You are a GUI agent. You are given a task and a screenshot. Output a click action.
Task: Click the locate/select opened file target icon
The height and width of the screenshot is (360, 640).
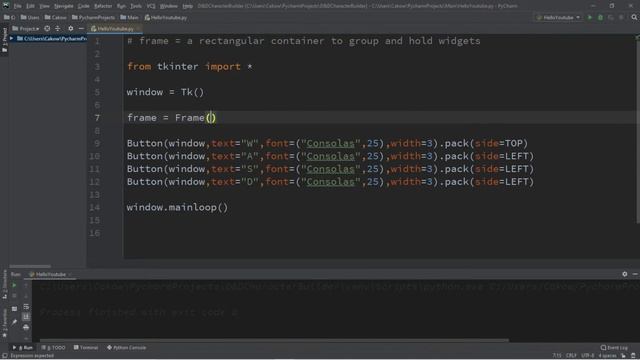click(47, 29)
